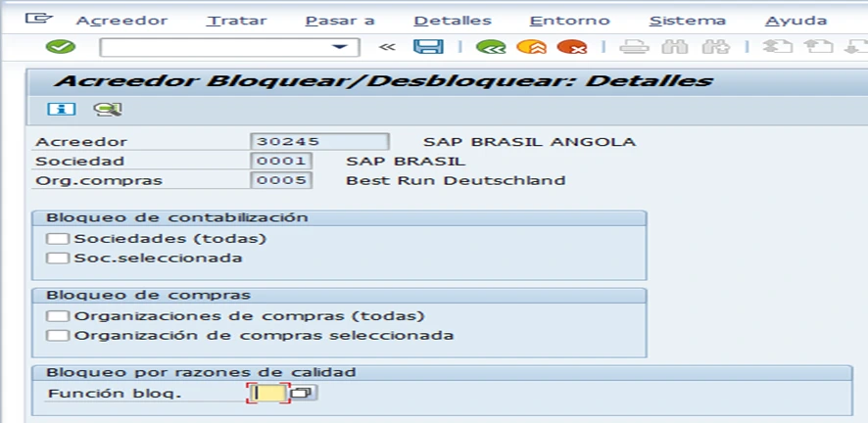Open the Sistema menu
Viewport: 868px width, 423px height.
pyautogui.click(x=688, y=21)
